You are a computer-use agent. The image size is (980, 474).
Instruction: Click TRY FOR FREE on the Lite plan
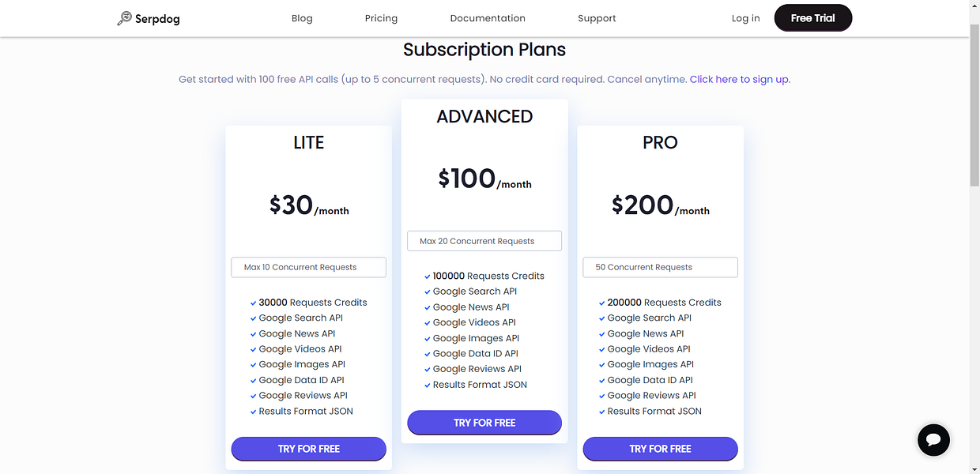tap(308, 449)
